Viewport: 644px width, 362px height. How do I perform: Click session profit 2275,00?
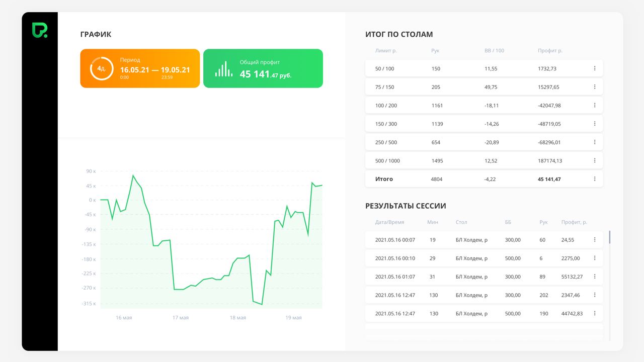(571, 258)
